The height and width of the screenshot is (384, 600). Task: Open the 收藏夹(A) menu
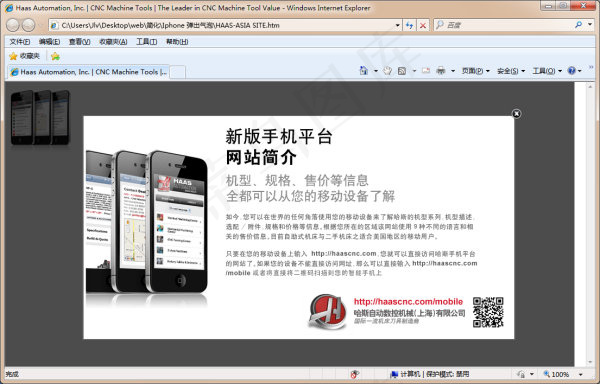(x=113, y=42)
